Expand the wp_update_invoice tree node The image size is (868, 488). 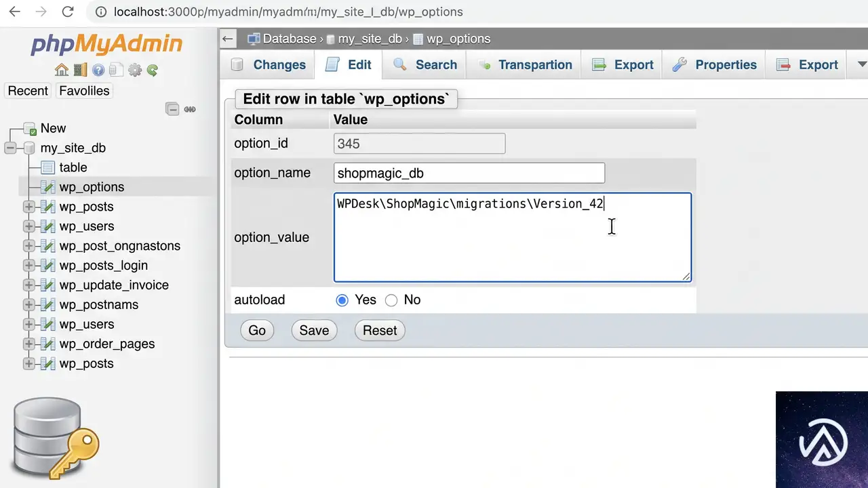point(28,285)
